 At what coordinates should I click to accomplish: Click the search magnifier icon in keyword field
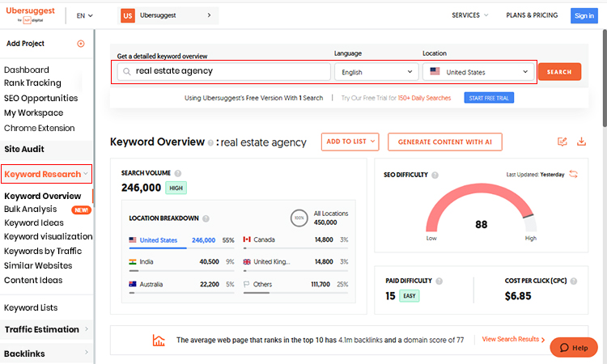pos(126,71)
